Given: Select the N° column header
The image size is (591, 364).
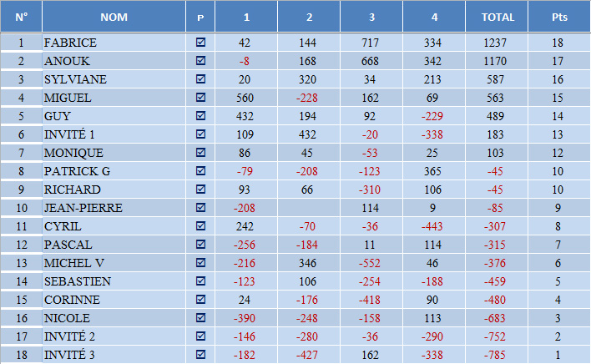Looking at the screenshot, I should pyautogui.click(x=22, y=17).
